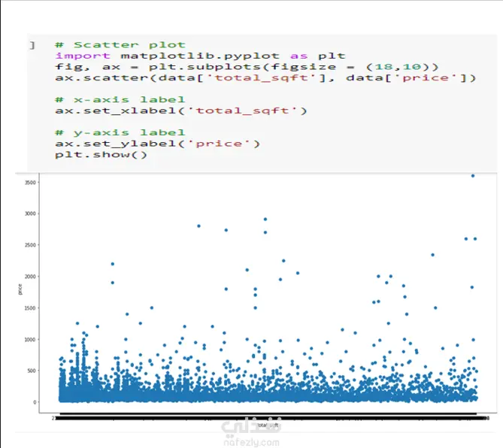Screen dimensions: 503x448
Task: Click the 2500 y-axis tick label
Action: click(x=30, y=245)
